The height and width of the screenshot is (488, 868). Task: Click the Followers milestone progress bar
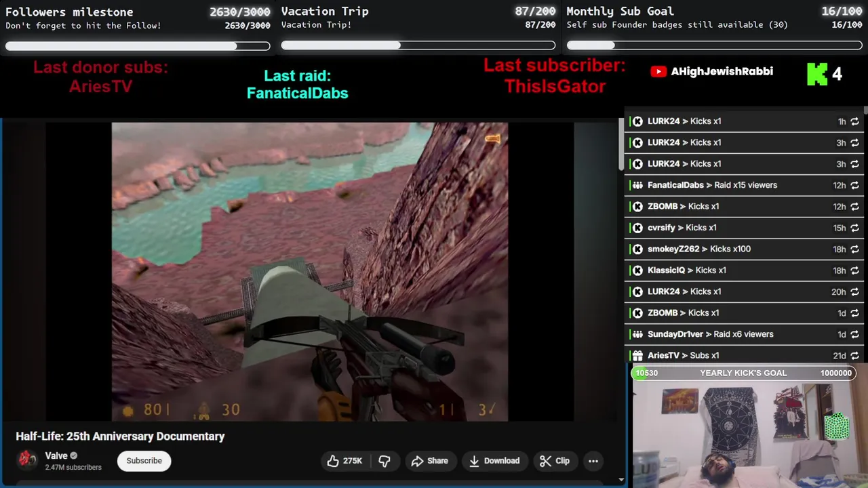tap(138, 46)
